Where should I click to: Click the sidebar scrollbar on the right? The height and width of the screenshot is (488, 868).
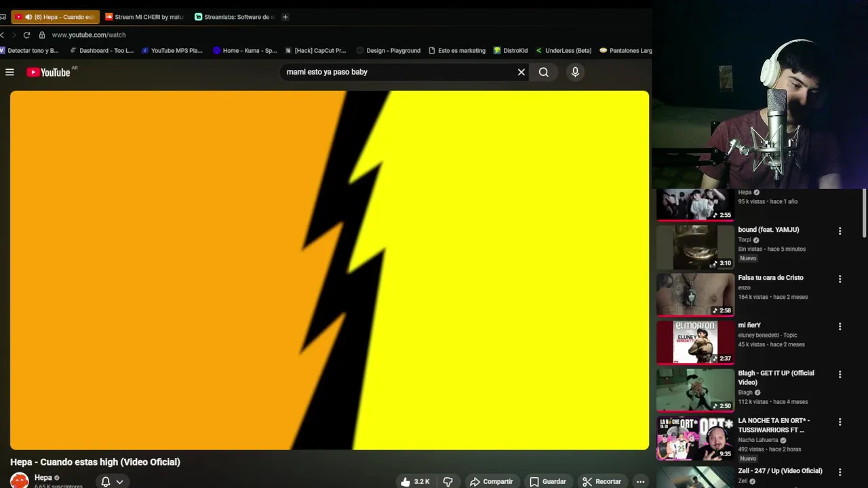pyautogui.click(x=864, y=214)
